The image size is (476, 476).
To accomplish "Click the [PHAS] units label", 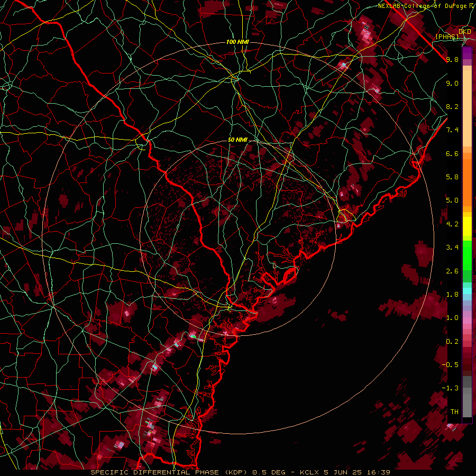I will tap(447, 36).
